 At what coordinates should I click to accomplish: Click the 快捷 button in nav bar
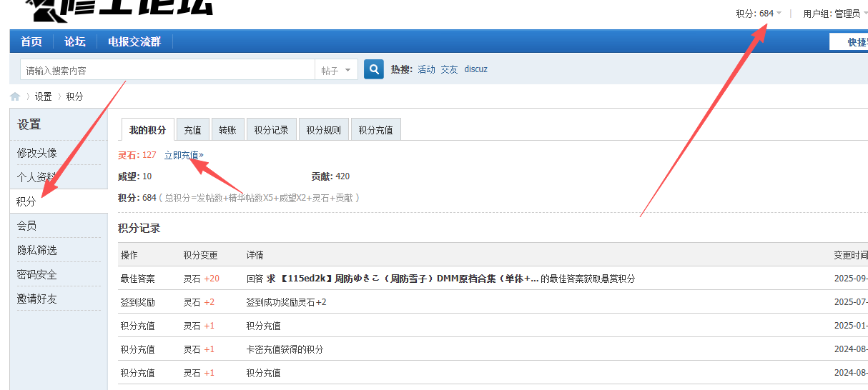point(849,42)
